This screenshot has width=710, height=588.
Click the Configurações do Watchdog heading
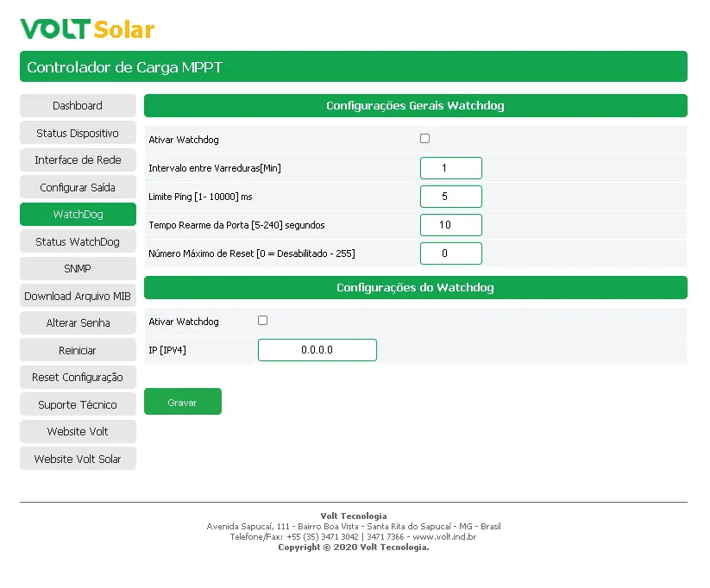[x=416, y=287]
